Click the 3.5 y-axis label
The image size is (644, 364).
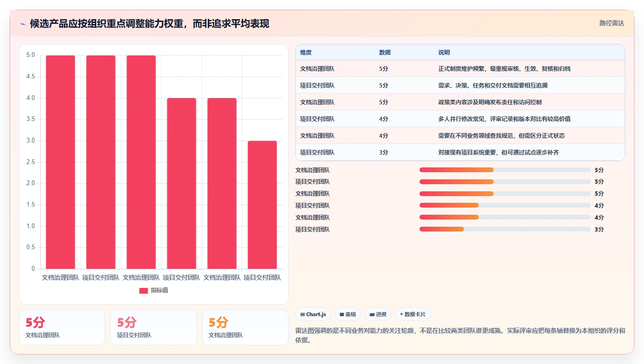[x=31, y=119]
